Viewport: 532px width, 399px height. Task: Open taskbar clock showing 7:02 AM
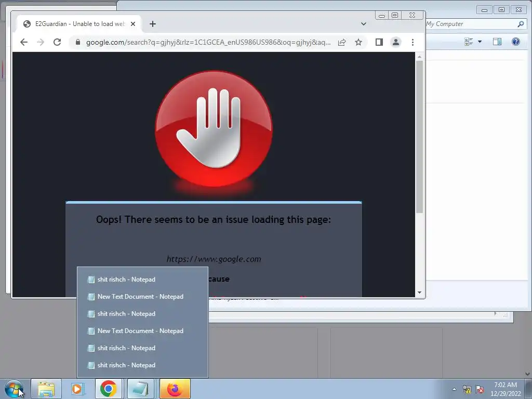[x=506, y=389]
